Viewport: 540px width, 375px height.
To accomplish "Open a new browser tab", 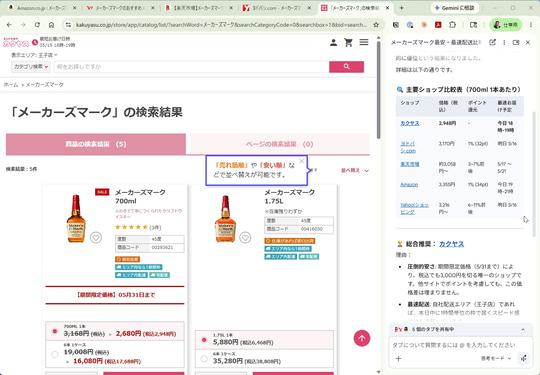I will [x=401, y=8].
